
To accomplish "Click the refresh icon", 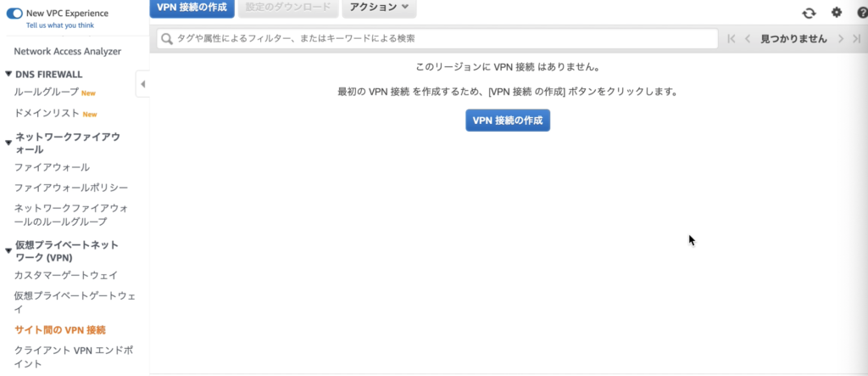I will pos(809,13).
